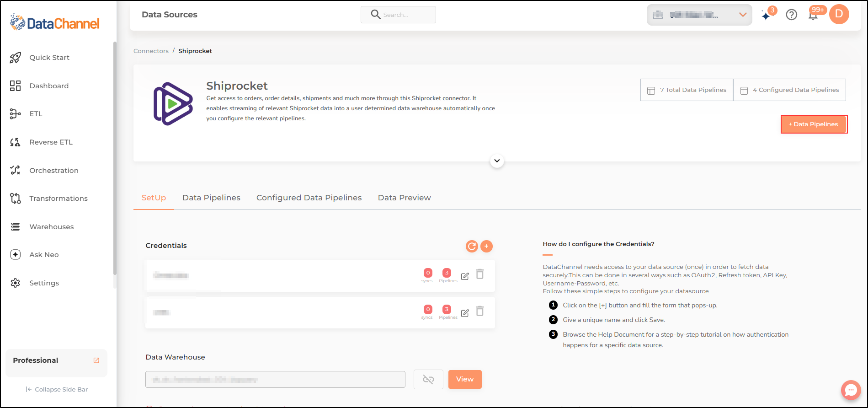The image size is (868, 408).
Task: Expand the connector details chevron
Action: pyautogui.click(x=497, y=161)
